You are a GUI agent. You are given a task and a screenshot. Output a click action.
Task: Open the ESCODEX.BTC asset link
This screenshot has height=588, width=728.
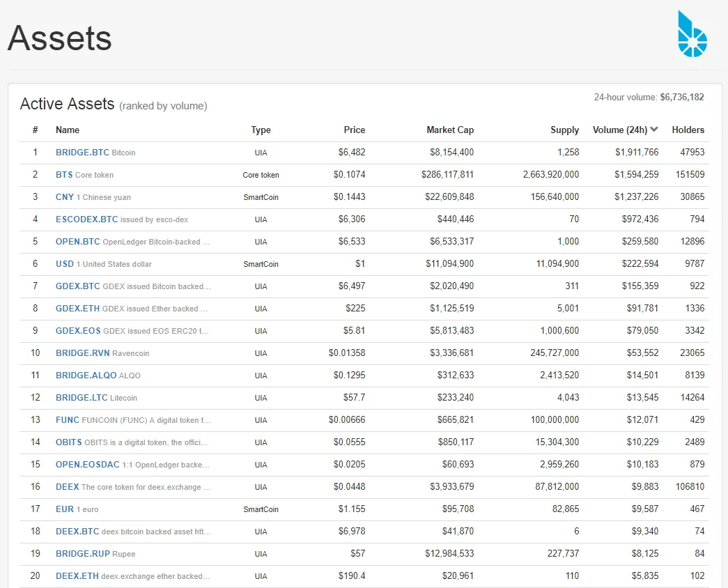tap(87, 219)
